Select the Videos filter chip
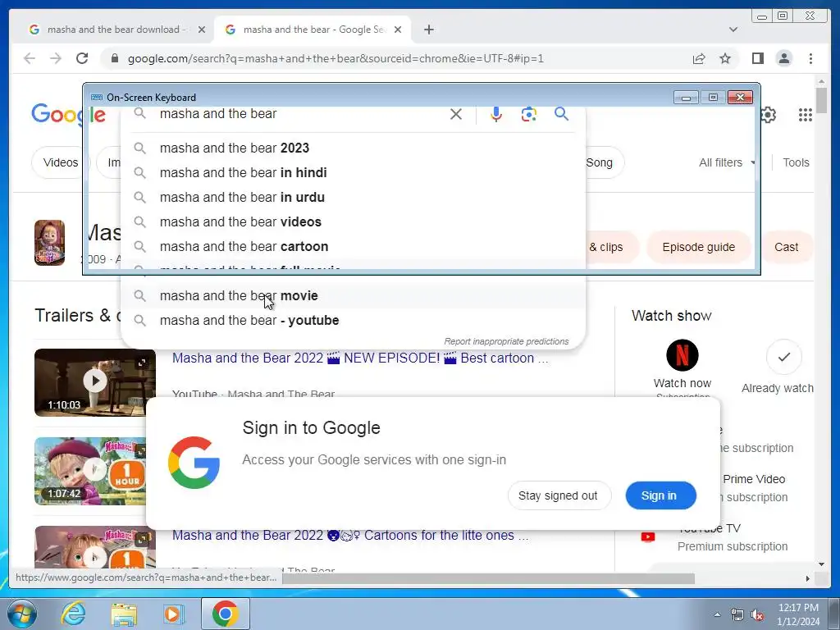The width and height of the screenshot is (840, 630). [60, 162]
